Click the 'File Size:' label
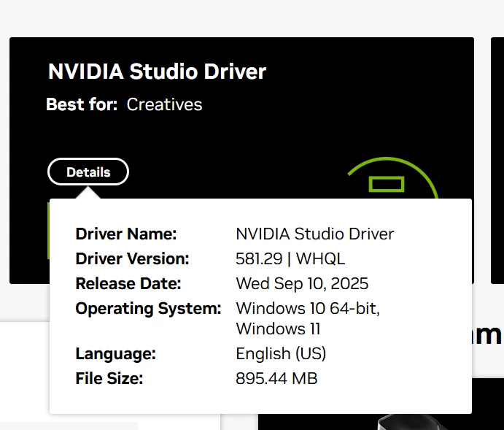The image size is (504, 430). (x=109, y=379)
